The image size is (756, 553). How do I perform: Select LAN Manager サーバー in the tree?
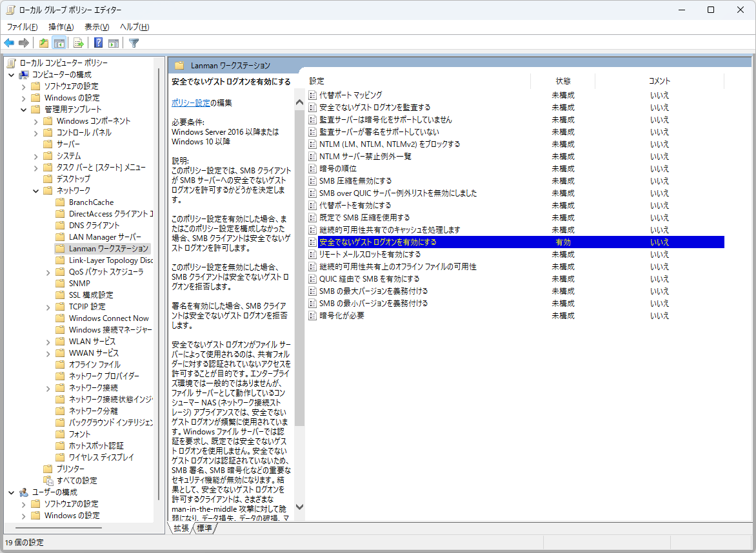(x=105, y=237)
